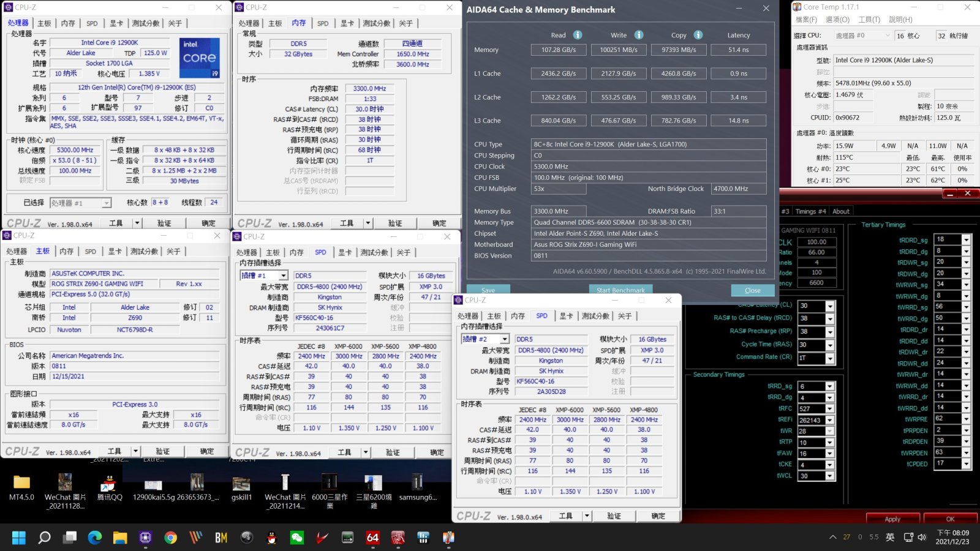Open the tRFC 527 dropdown

(829, 408)
